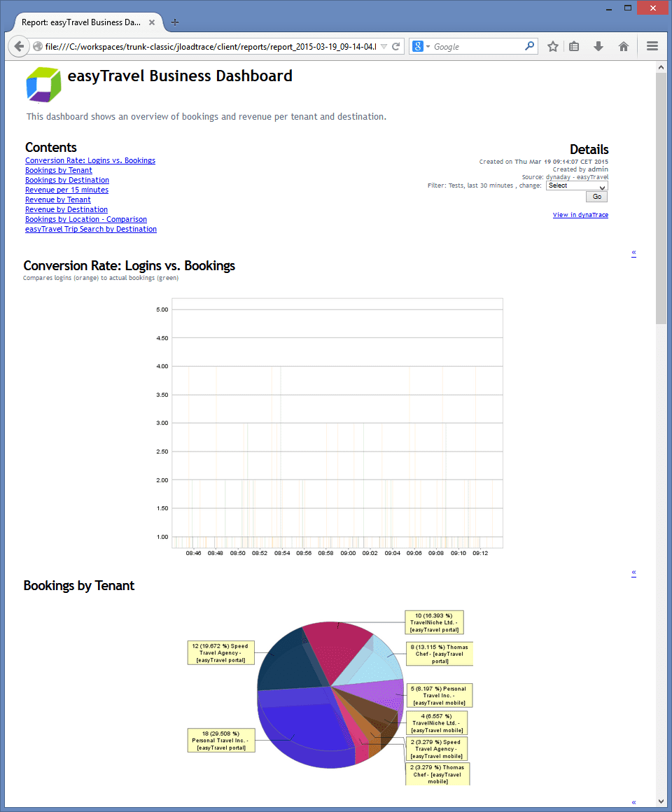The width and height of the screenshot is (672, 812).
Task: Maximize the browser window
Action: (x=628, y=8)
